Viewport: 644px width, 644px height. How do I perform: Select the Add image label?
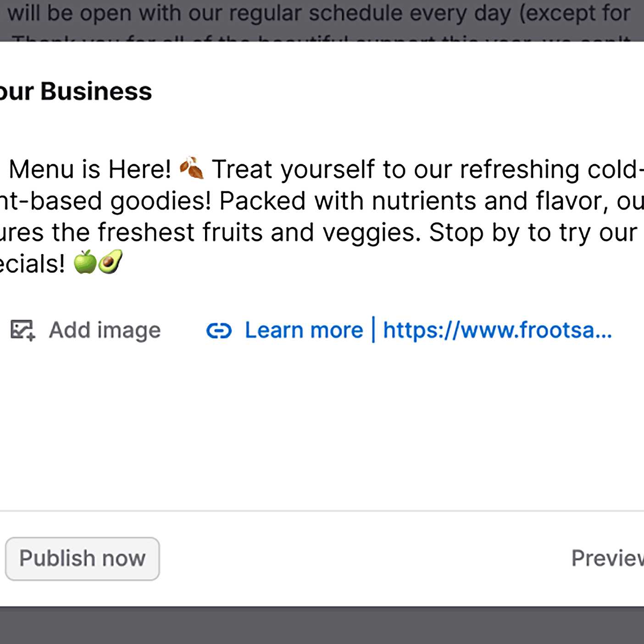coord(105,330)
